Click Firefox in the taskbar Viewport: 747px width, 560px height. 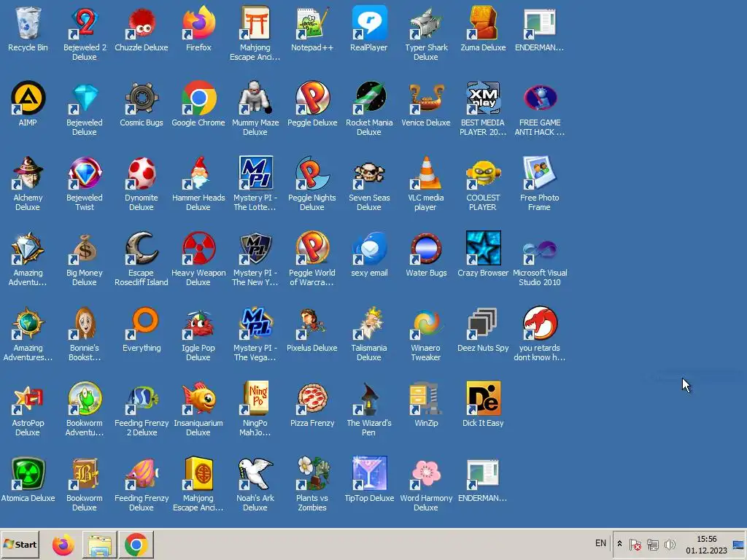(63, 544)
